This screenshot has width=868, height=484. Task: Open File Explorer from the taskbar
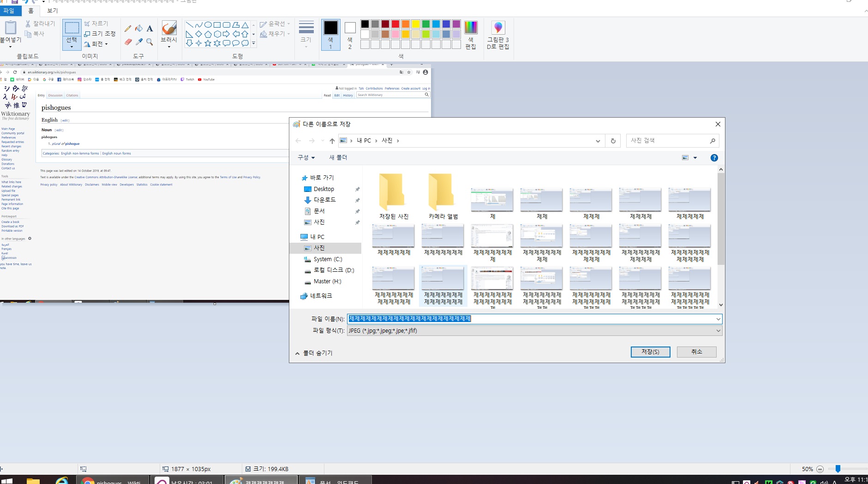(x=33, y=481)
